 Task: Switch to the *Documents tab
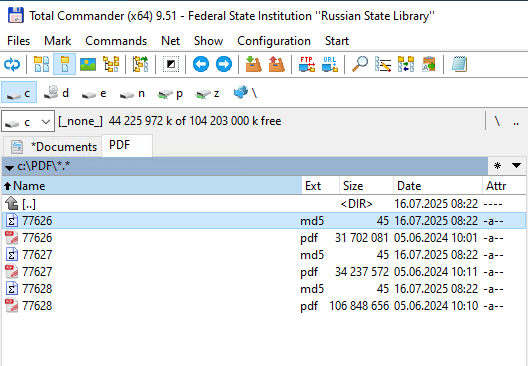(x=54, y=147)
